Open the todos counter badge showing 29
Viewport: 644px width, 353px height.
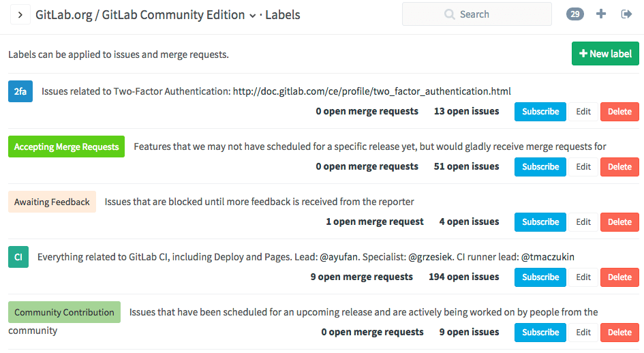tap(574, 14)
